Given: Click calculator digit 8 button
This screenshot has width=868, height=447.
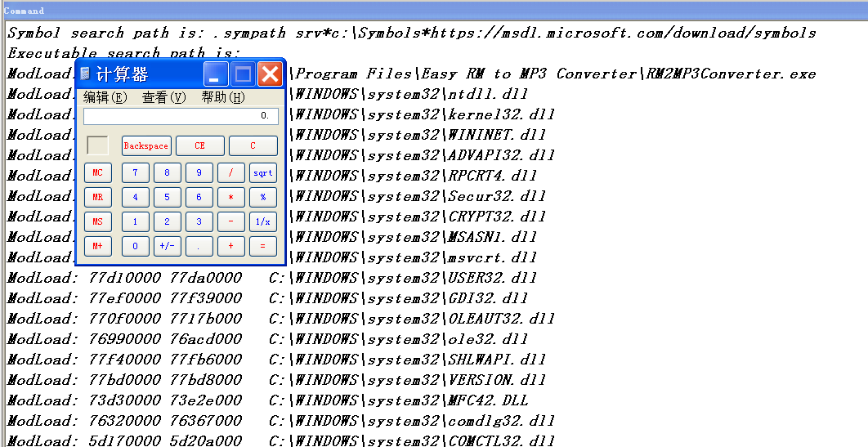Looking at the screenshot, I should (168, 172).
